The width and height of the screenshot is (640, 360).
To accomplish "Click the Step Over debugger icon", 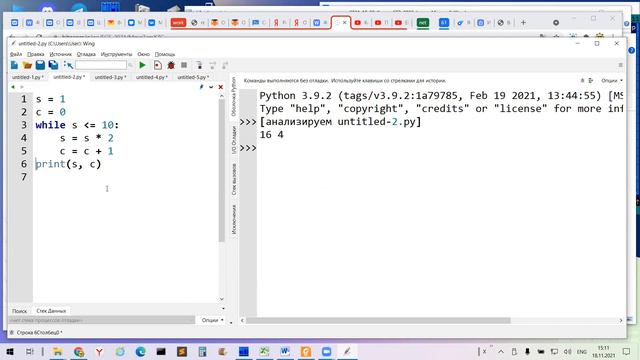I will click(212, 65).
